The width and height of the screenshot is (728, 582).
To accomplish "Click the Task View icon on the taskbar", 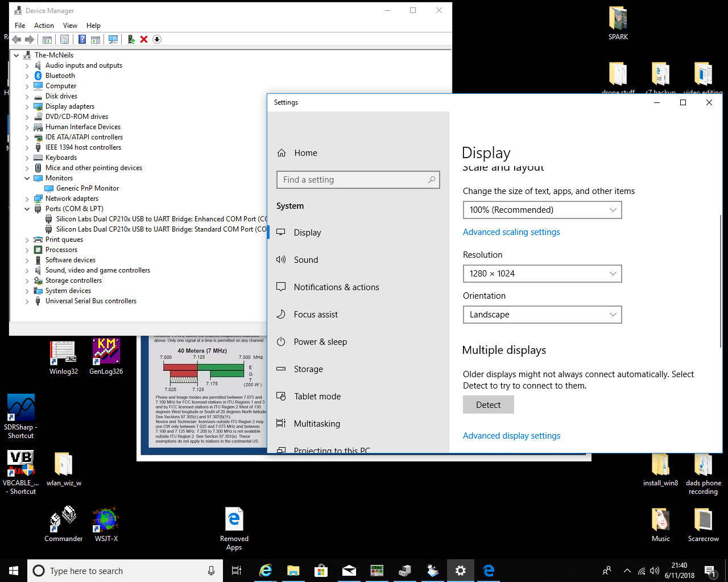I will tap(237, 571).
